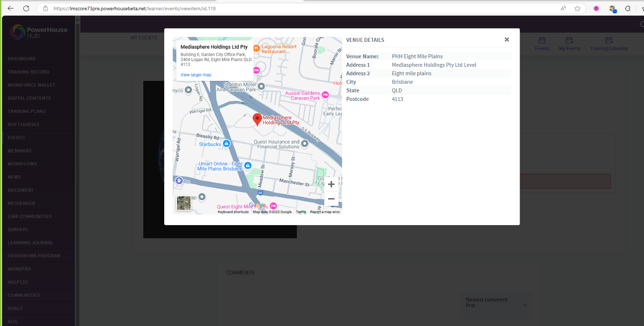644x326 pixels.
Task: Reload the browser page
Action: tap(26, 8)
